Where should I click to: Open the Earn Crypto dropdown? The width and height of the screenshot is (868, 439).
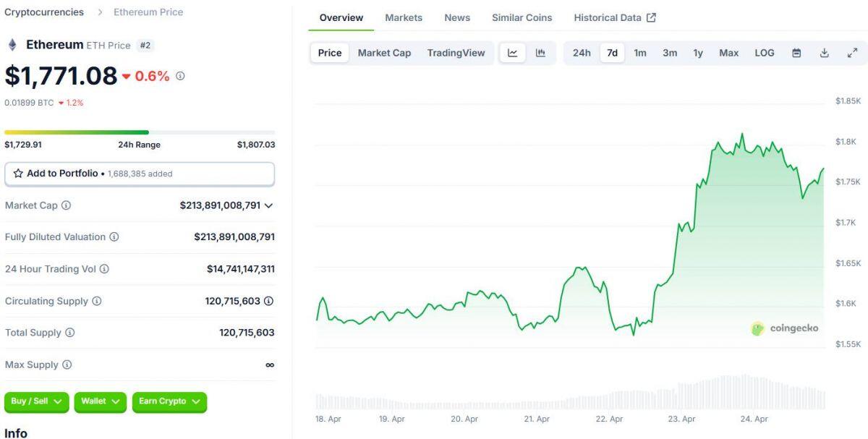pyautogui.click(x=169, y=402)
